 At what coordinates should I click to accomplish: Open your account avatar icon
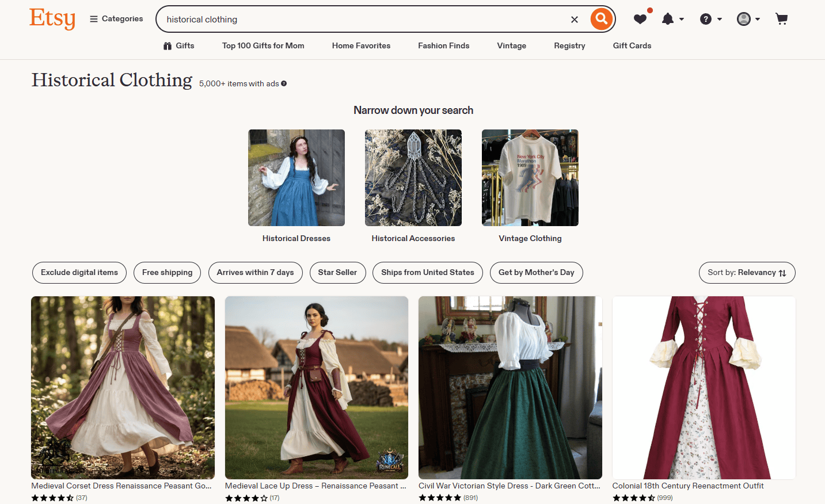[x=744, y=19]
